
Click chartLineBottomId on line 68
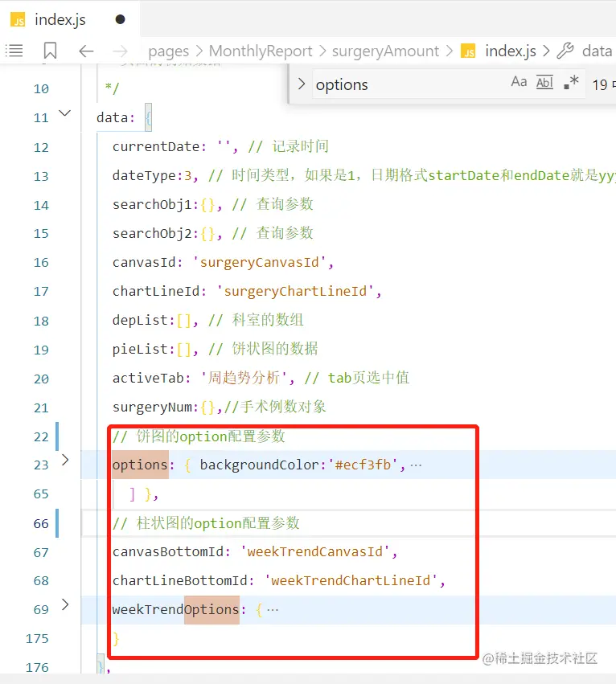tap(180, 580)
